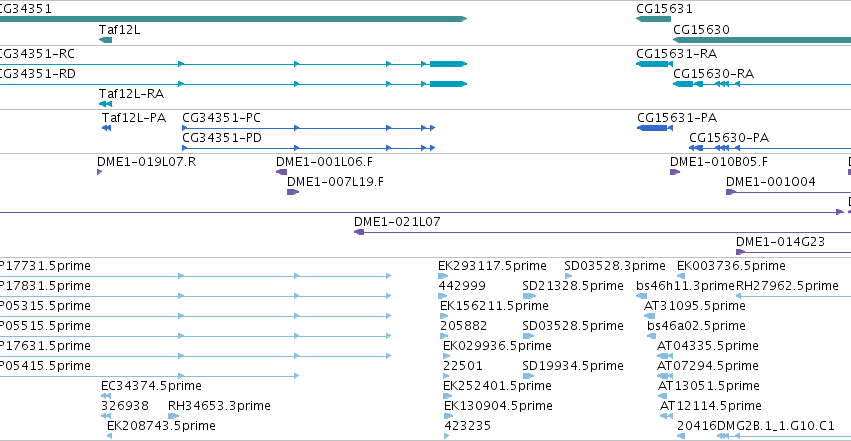Screen dimensions: 851x441
Task: Select the RH34653.3prime label
Action: [219, 406]
